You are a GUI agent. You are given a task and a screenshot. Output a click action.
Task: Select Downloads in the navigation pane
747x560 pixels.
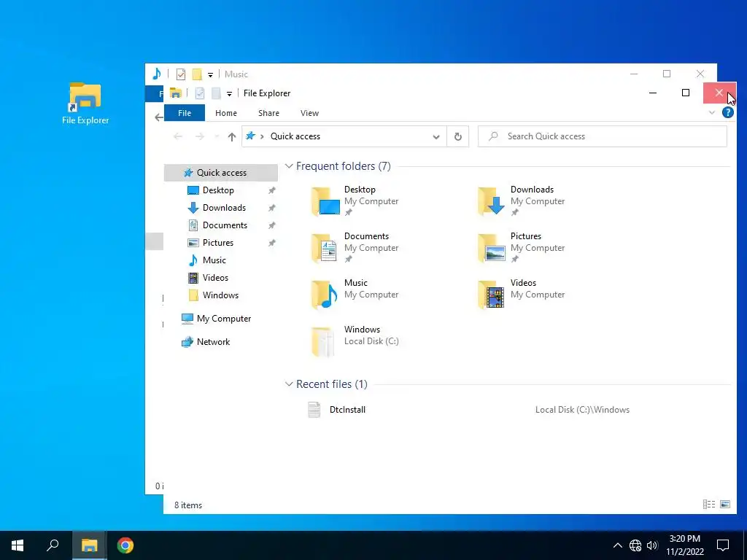pyautogui.click(x=223, y=208)
